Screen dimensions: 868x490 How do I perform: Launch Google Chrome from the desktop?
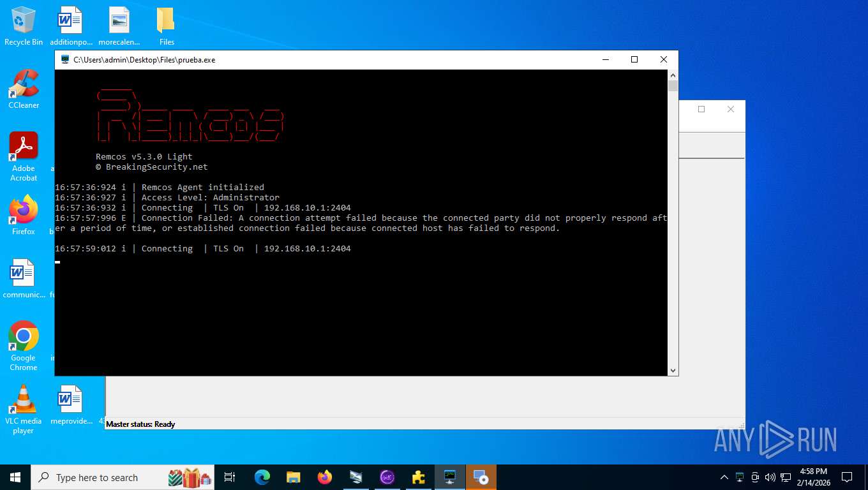[24, 346]
